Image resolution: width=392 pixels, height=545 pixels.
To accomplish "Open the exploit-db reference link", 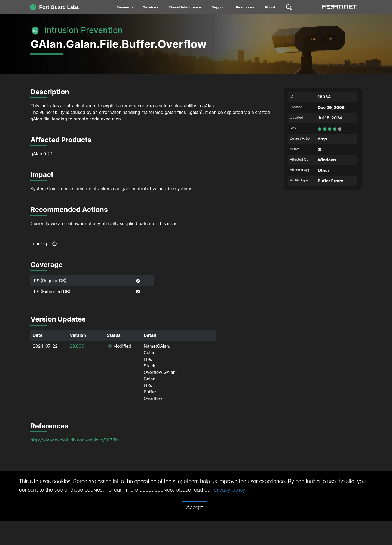I will click(x=74, y=440).
